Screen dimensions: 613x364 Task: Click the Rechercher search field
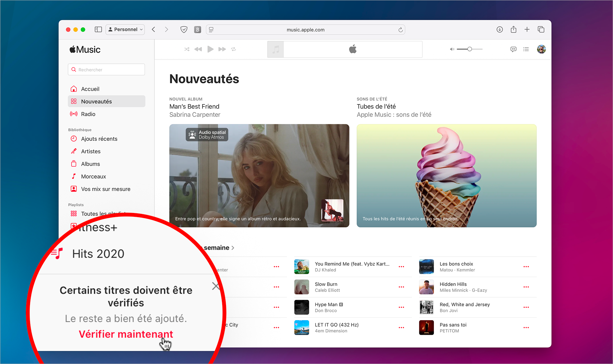[x=106, y=70]
